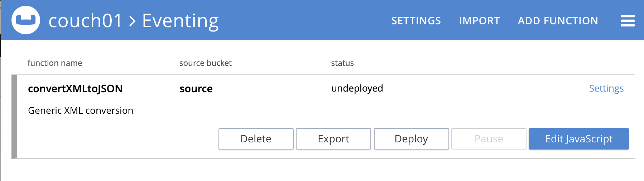
Task: Open SETTINGS in the top header
Action: point(416,21)
